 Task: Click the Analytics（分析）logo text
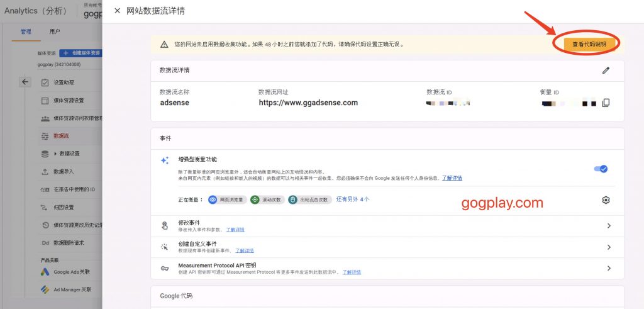[36, 11]
